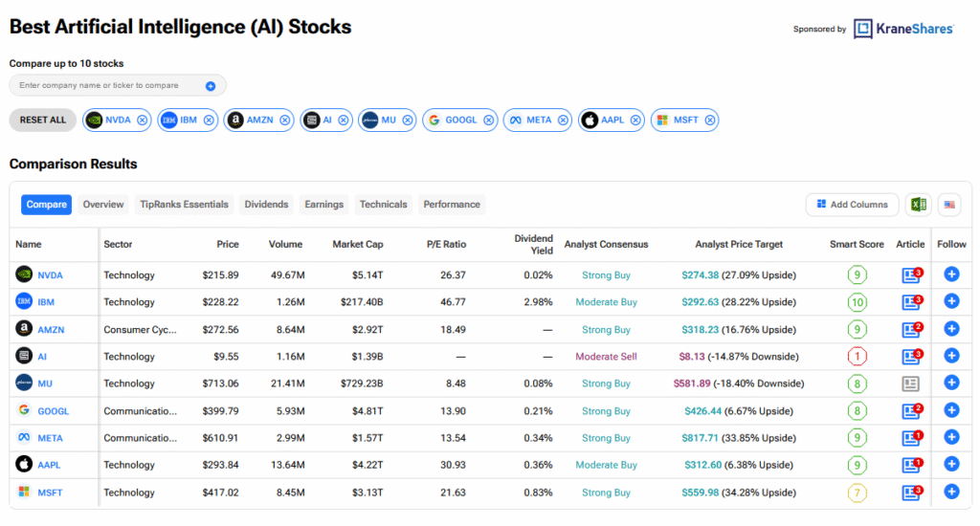Switch to the Technicals tab
Screen dimensions: 980x526
[x=383, y=205]
